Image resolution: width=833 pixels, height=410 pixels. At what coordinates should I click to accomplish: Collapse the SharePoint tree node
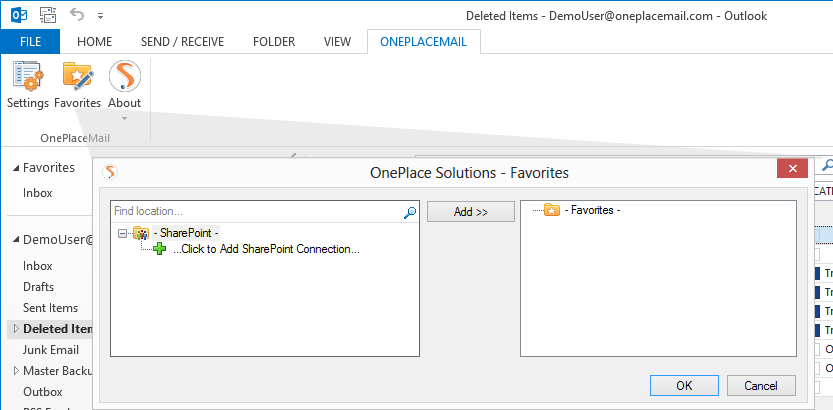[122, 233]
